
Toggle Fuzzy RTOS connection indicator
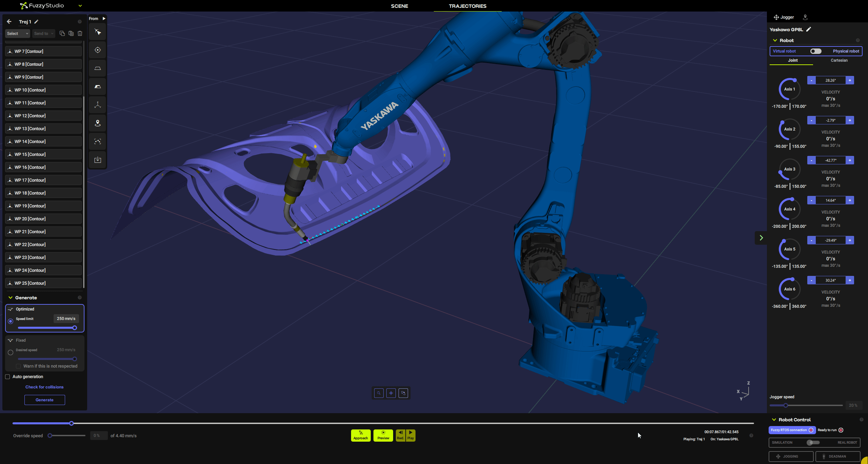811,430
